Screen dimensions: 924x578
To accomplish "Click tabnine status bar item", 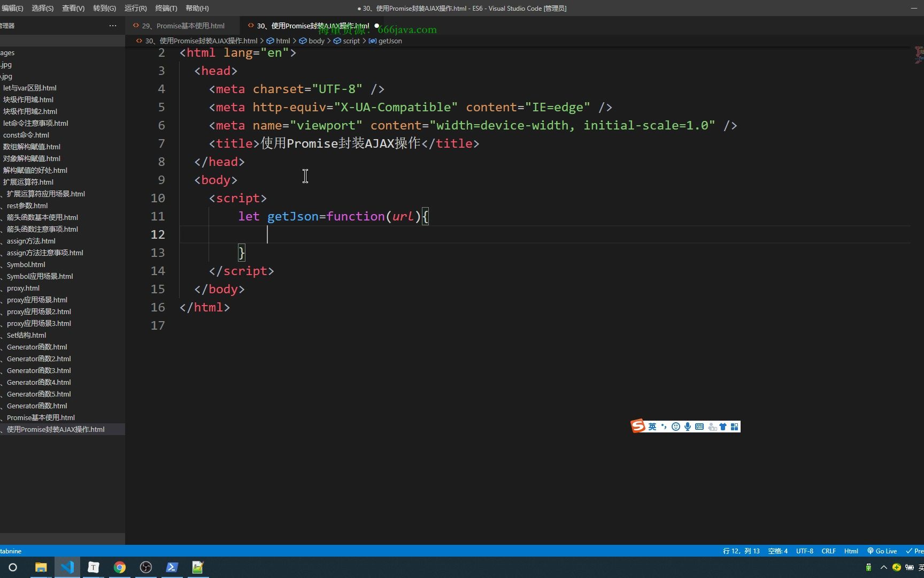I will click(x=11, y=551).
